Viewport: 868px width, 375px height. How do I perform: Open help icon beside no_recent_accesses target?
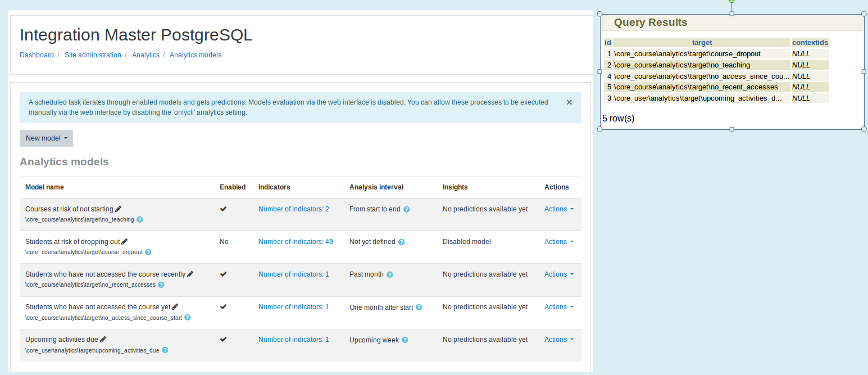(x=161, y=285)
